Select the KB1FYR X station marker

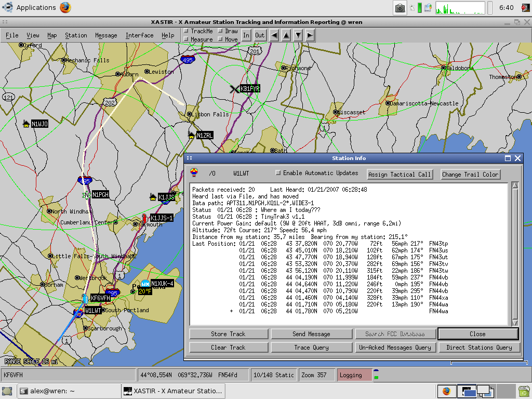(234, 89)
